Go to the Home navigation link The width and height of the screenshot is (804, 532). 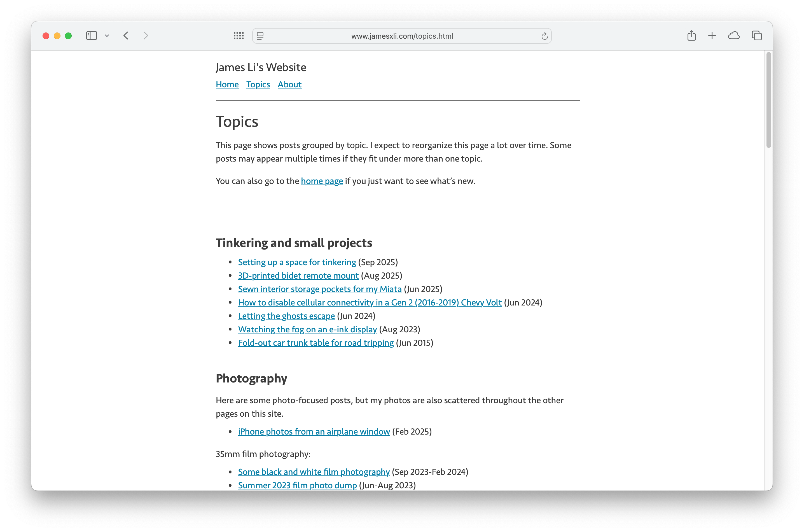click(227, 85)
